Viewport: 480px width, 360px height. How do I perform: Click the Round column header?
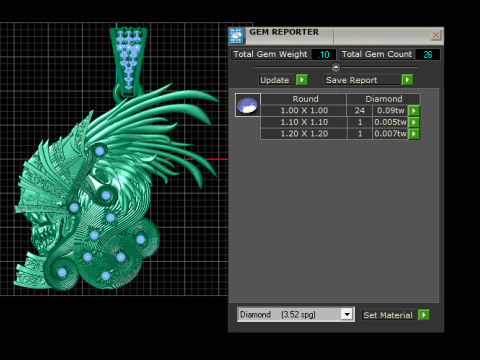304,99
